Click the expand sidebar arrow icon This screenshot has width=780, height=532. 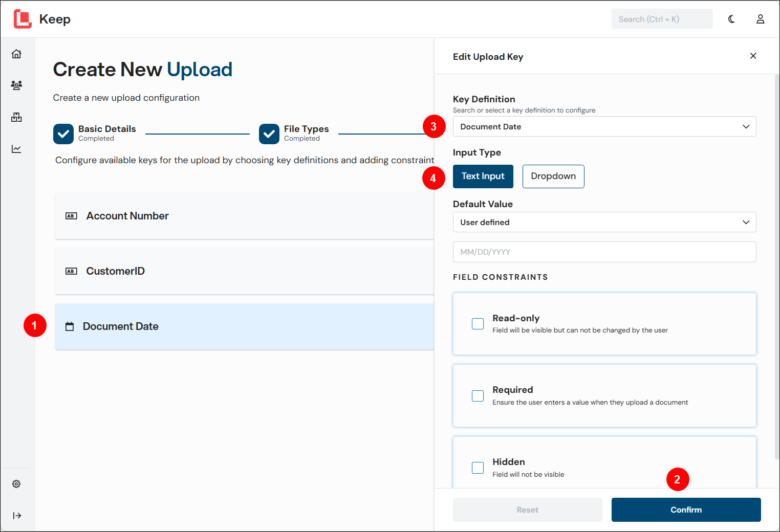[x=17, y=516]
